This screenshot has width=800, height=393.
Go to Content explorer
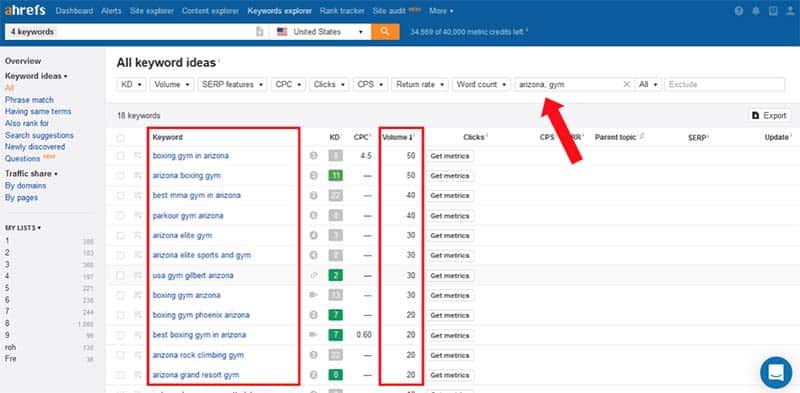click(x=211, y=11)
